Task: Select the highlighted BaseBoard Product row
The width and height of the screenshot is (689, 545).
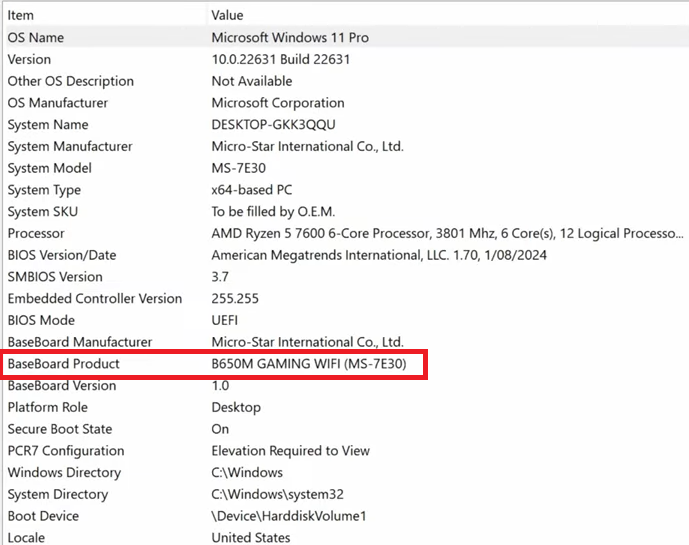Action: (64, 364)
